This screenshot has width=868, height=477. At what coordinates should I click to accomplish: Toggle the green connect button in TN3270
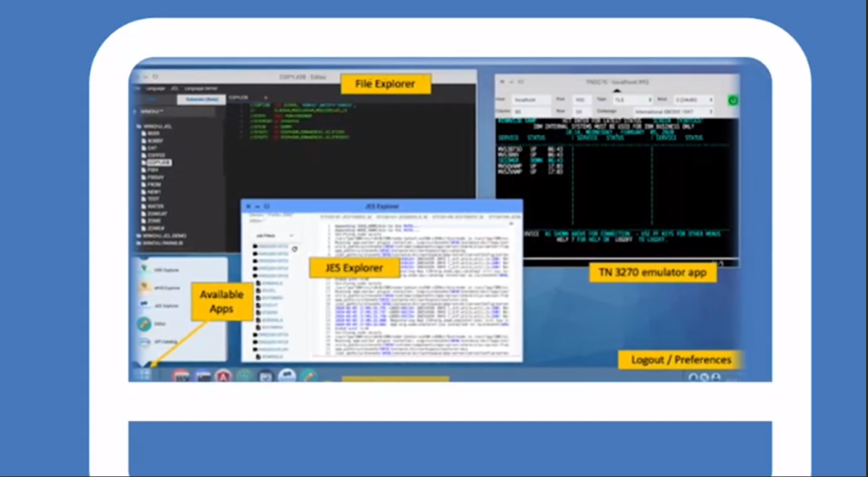pyautogui.click(x=733, y=99)
